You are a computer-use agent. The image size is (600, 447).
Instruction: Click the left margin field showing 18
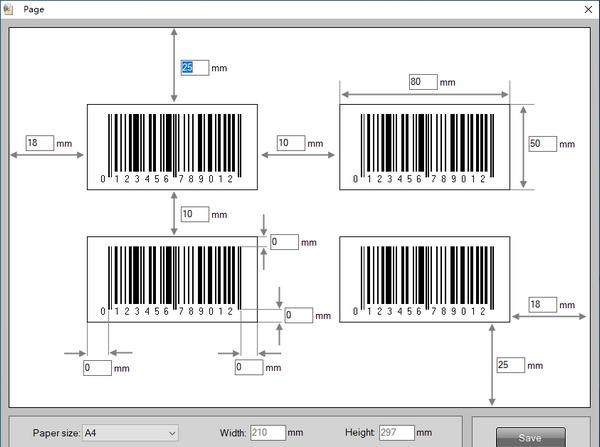point(40,143)
